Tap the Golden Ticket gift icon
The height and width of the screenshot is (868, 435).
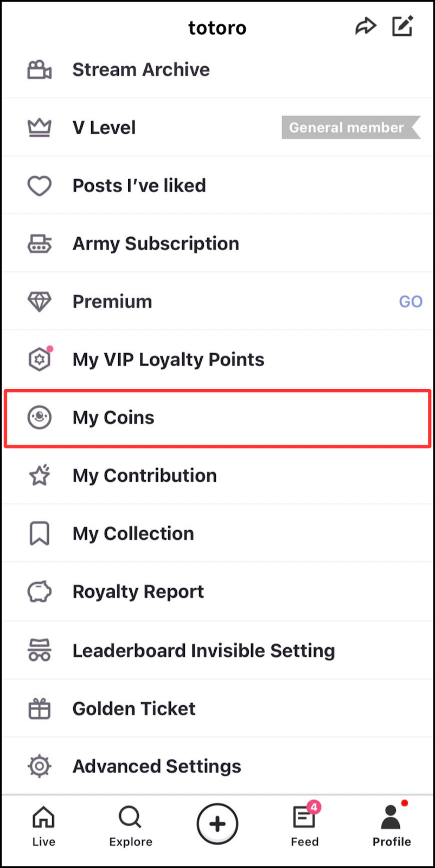[40, 709]
